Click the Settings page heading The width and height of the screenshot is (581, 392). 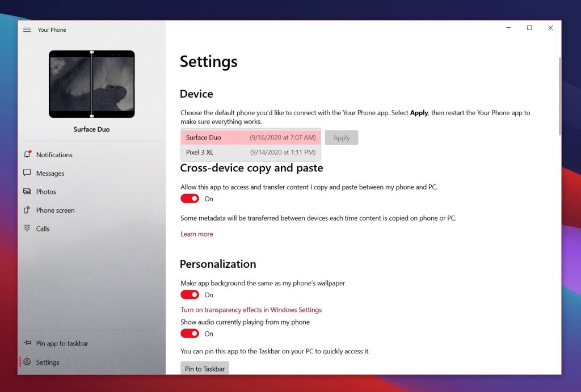coord(209,61)
